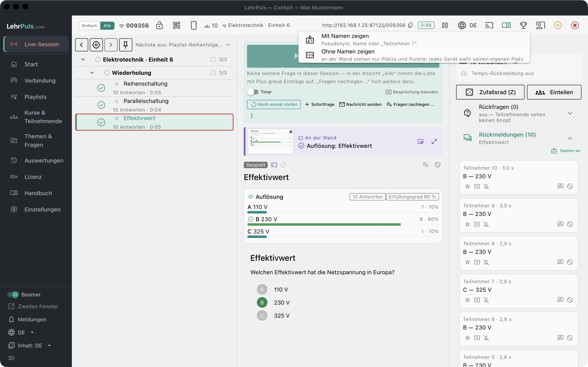Expand the Rückfragen (0) section

point(570,113)
